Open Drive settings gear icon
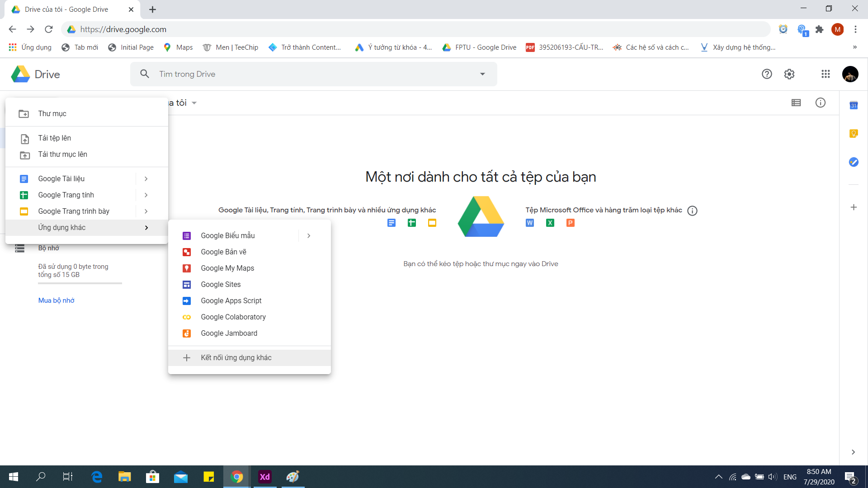This screenshot has width=868, height=488. [789, 74]
